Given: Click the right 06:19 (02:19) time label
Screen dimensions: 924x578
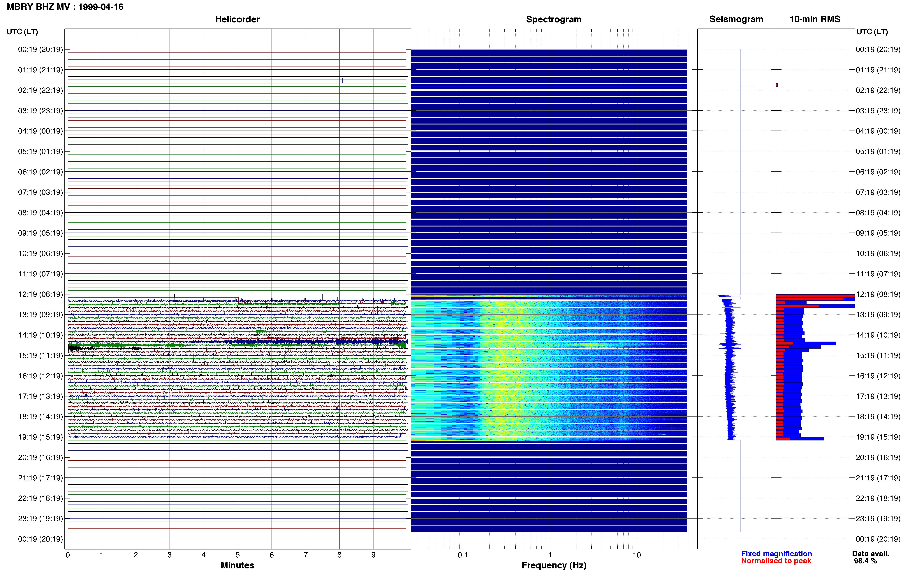Looking at the screenshot, I should tap(878, 172).
